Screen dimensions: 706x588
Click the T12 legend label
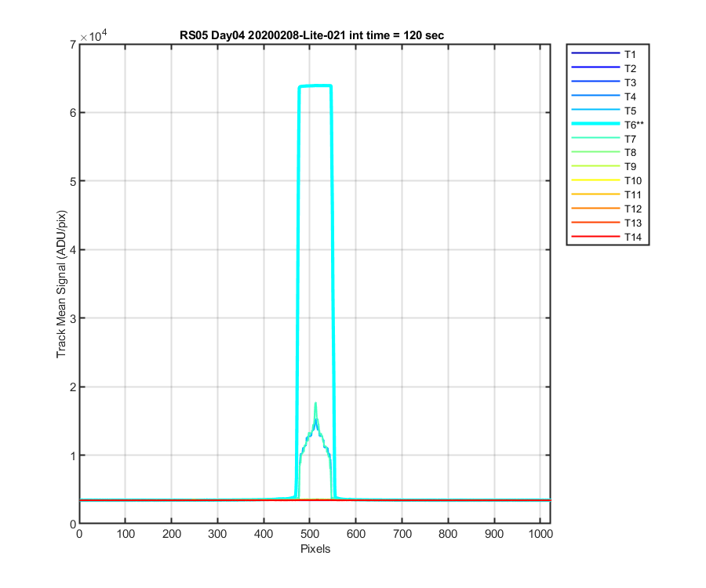(x=632, y=209)
